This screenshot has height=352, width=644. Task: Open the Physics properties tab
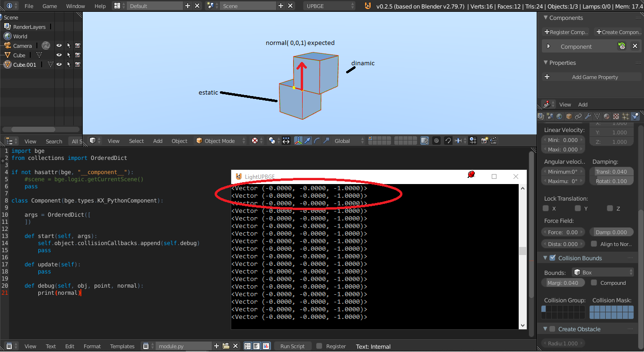[636, 116]
